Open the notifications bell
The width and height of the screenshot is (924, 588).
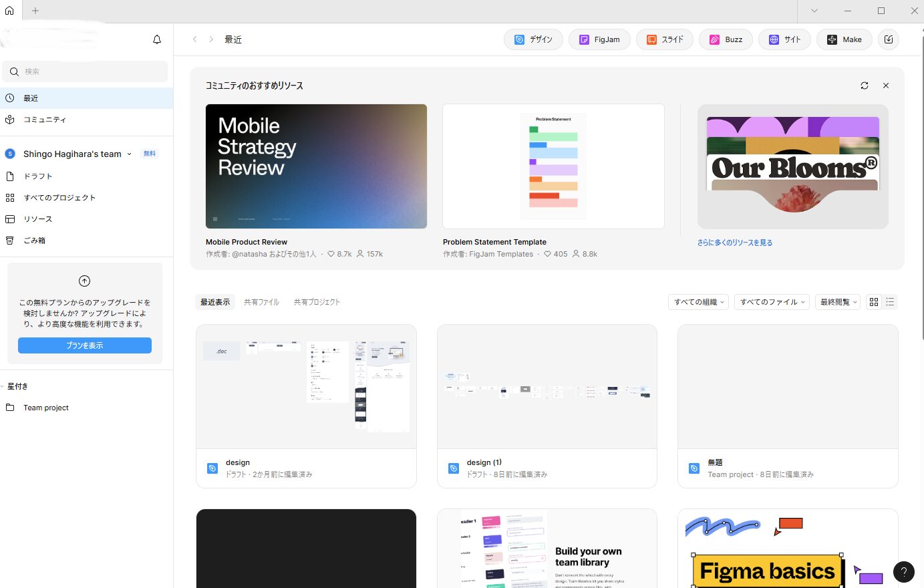157,39
